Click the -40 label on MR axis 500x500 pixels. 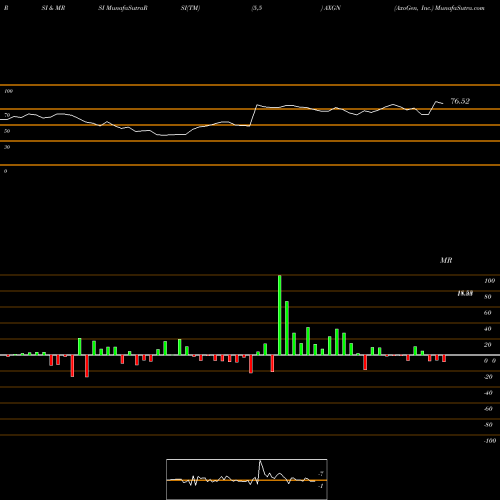(x=488, y=393)
